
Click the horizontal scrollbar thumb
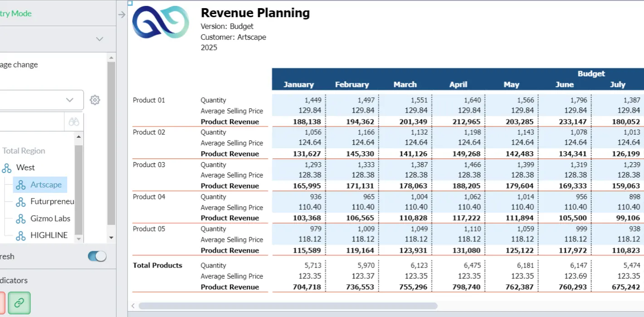(x=288, y=306)
